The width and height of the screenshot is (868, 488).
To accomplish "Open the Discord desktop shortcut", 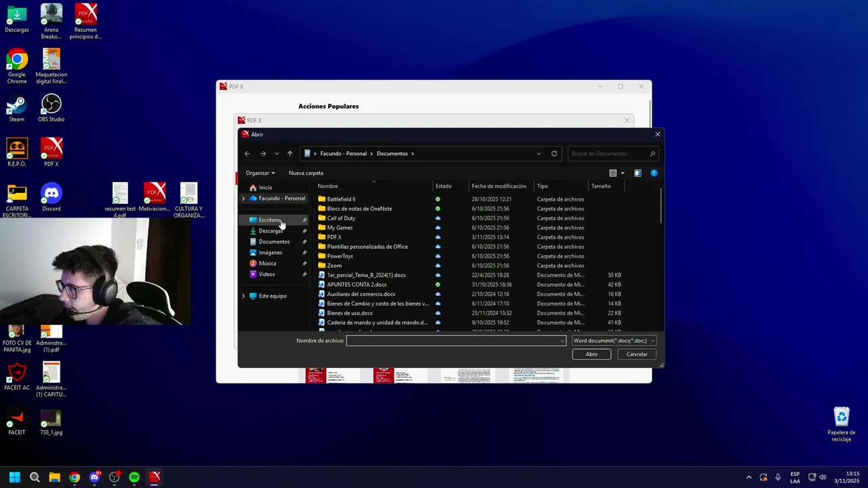I will 52,198.
